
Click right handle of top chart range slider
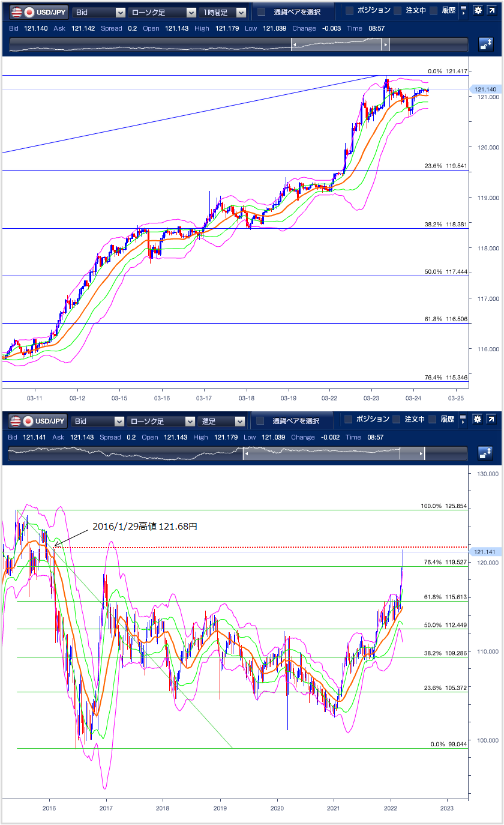point(386,45)
